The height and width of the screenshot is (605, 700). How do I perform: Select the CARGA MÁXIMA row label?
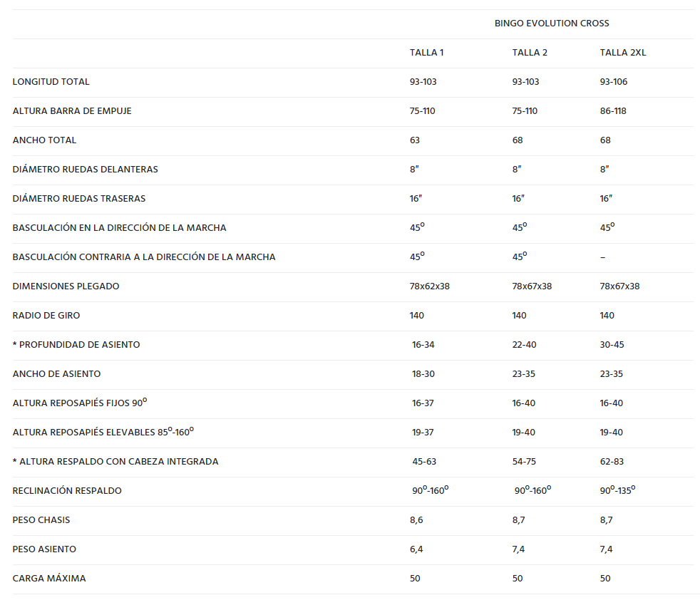coord(49,579)
